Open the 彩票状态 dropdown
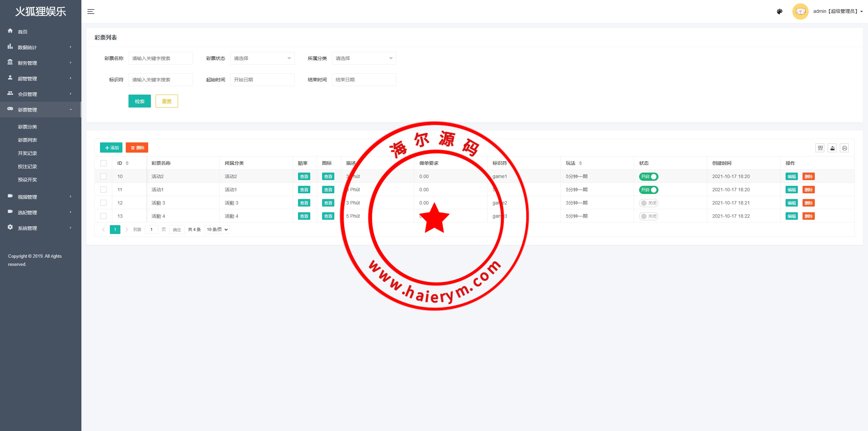 click(262, 58)
